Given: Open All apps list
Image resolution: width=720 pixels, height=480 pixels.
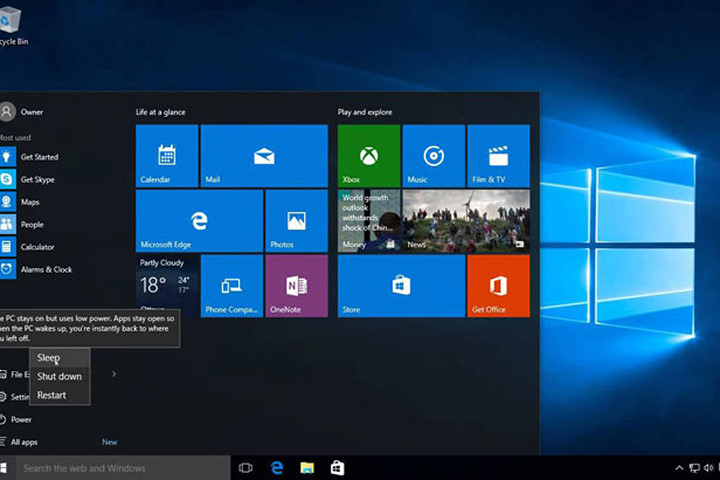Looking at the screenshot, I should coord(19,442).
